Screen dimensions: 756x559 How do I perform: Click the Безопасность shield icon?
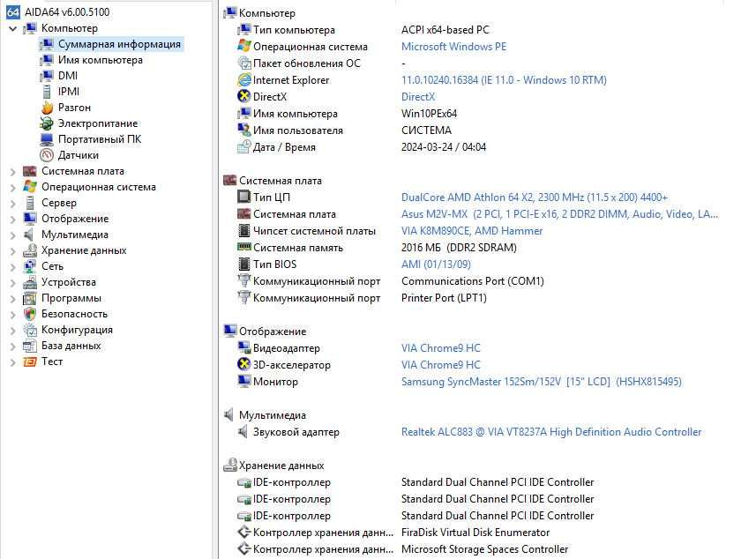pos(30,314)
